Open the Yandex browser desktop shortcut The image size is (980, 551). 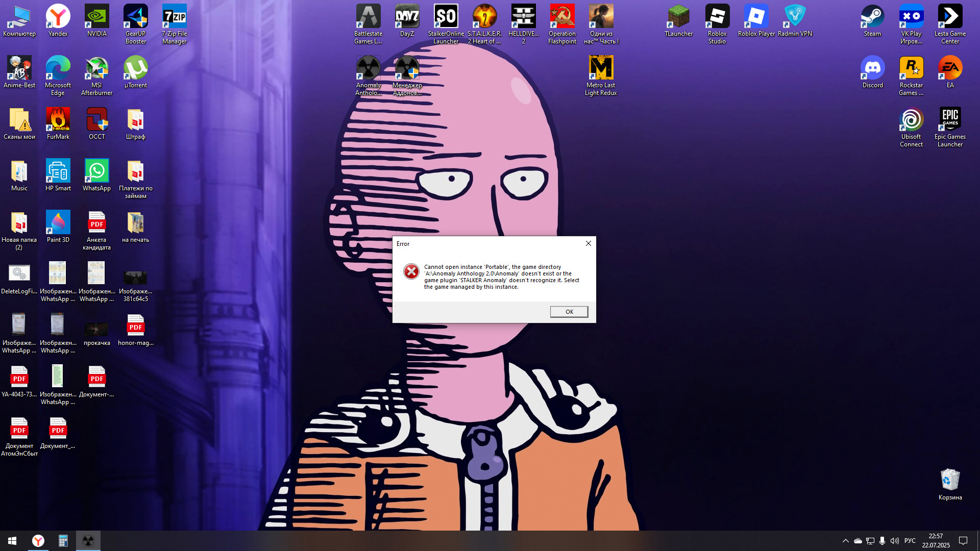point(58,21)
